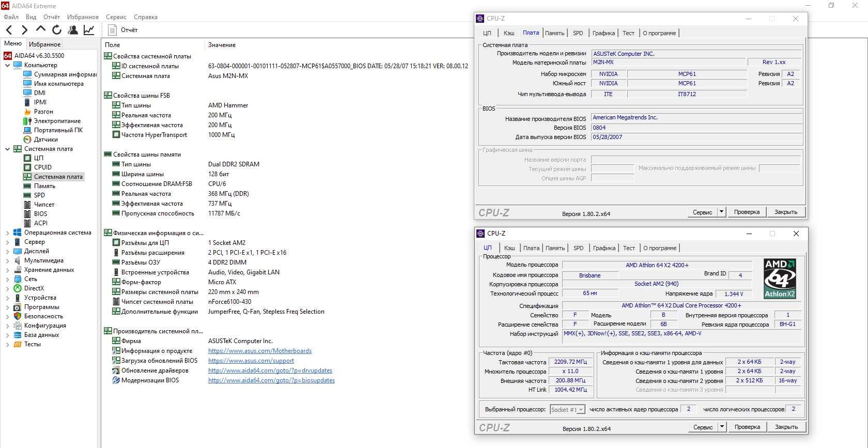
Task: Open the user profile toolbar icon
Action: pos(73,30)
